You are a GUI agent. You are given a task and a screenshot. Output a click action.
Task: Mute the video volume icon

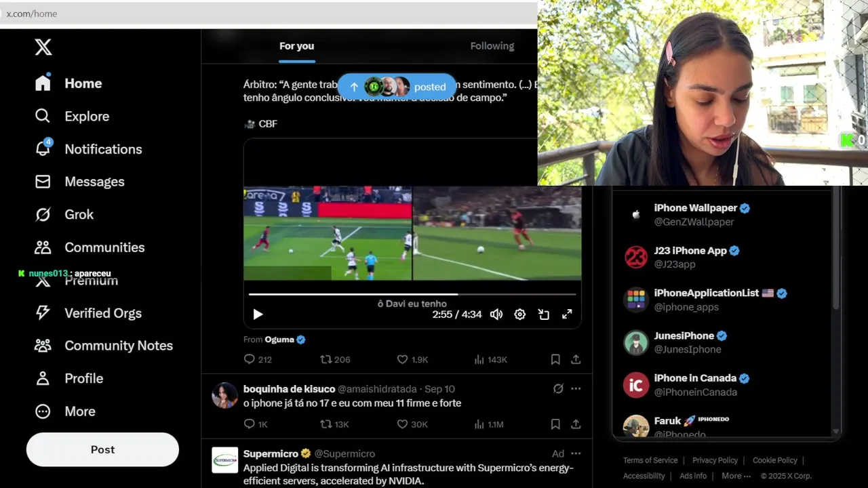point(496,314)
